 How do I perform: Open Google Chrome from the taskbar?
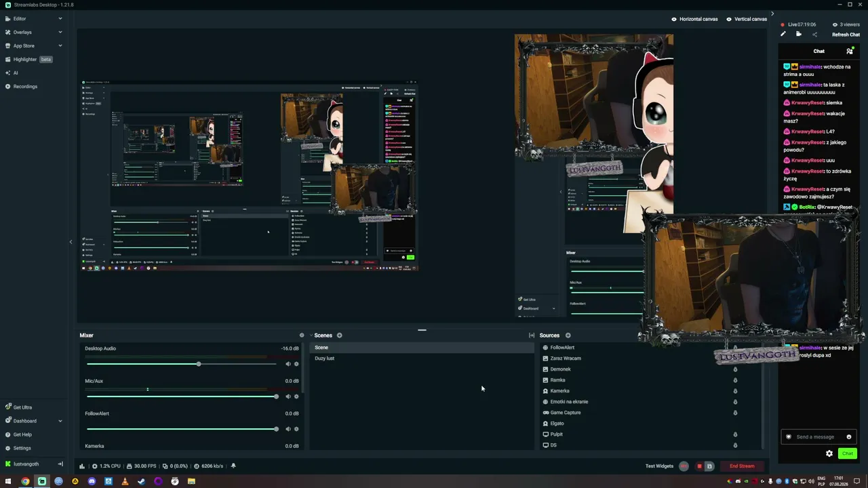click(25, 481)
